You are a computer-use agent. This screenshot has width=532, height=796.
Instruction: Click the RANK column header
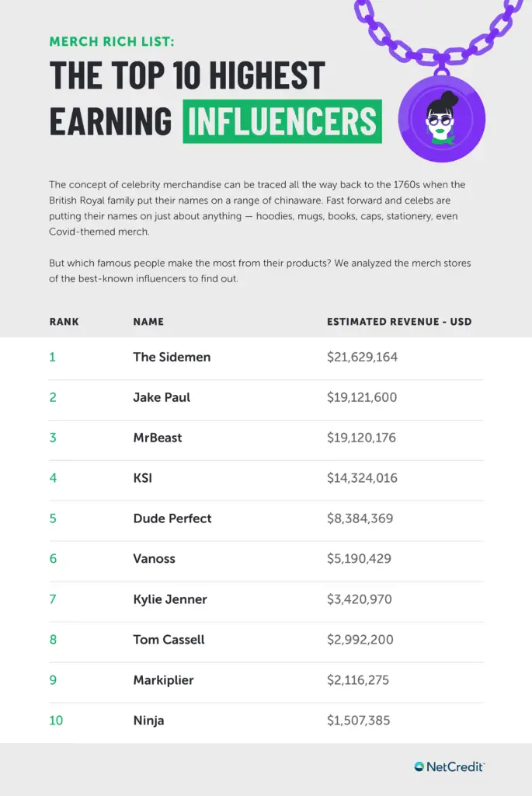coord(64,321)
